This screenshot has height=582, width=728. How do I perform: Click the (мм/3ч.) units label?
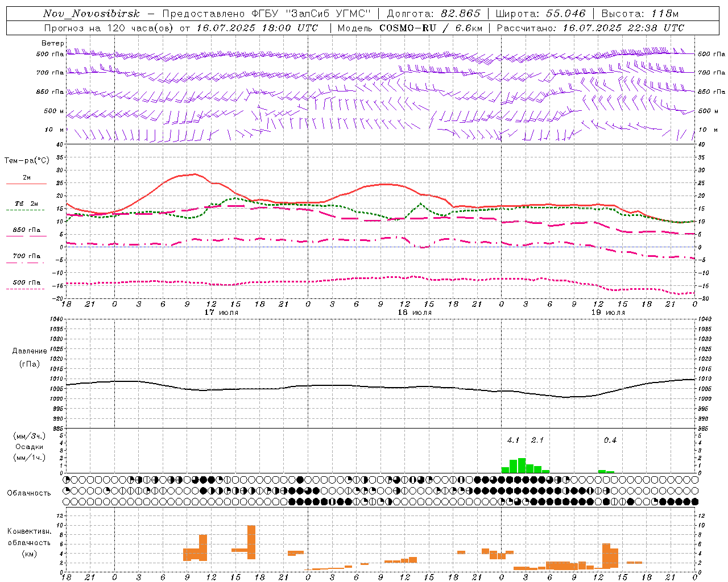pos(30,436)
